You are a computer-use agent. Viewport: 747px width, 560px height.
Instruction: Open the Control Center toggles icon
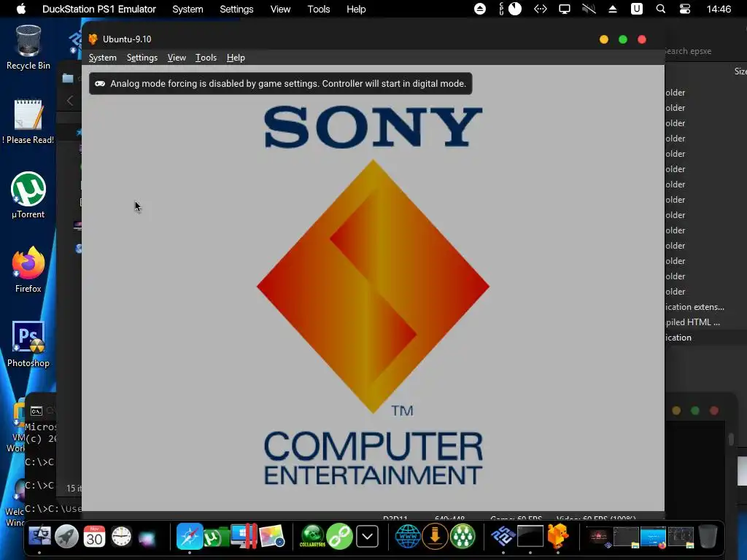[x=684, y=9]
